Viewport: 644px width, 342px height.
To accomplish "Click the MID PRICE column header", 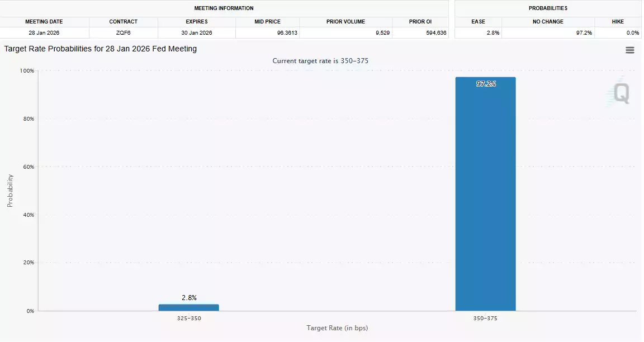I will coord(268,21).
